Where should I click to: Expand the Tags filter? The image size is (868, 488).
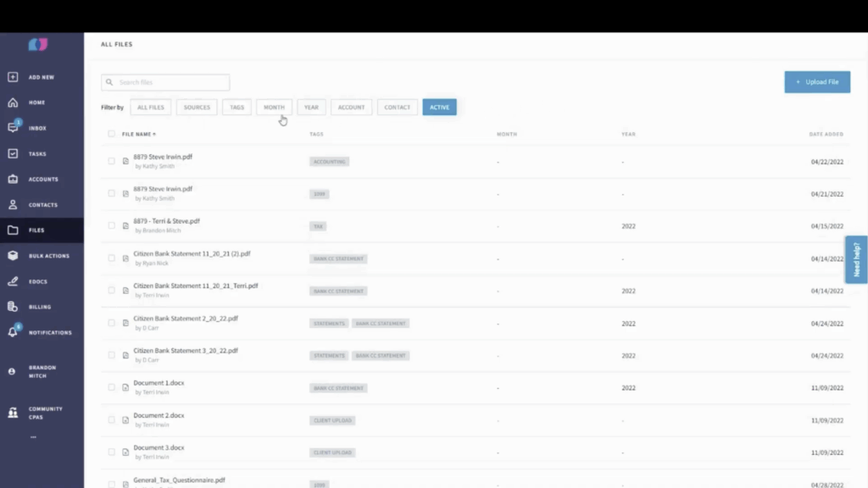tap(236, 108)
